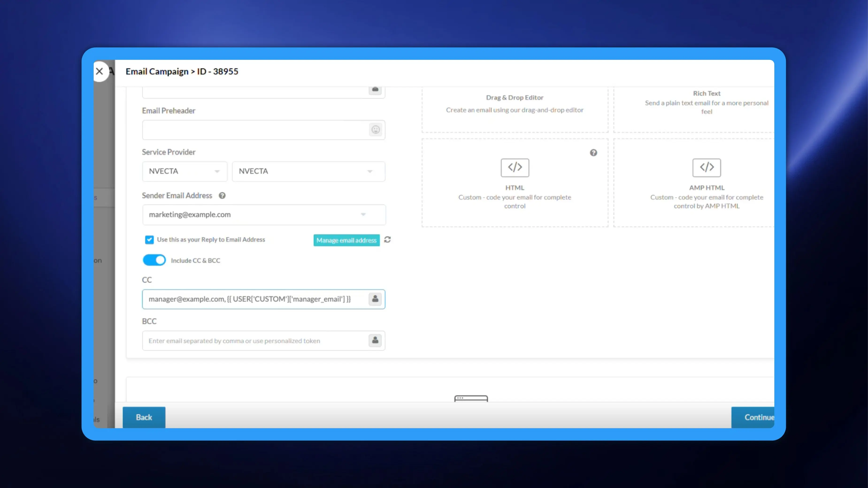Open first NVECTA service provider dropdown
The image size is (868, 488).
coord(185,171)
